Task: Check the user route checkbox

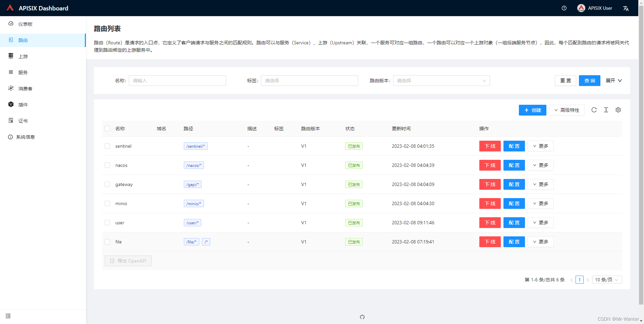Action: (107, 223)
